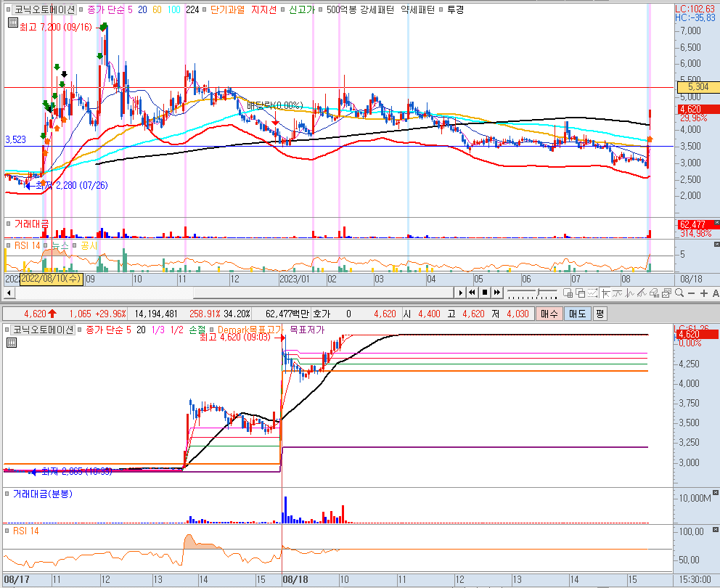
Task: Stop the chart replay
Action: coord(485,292)
